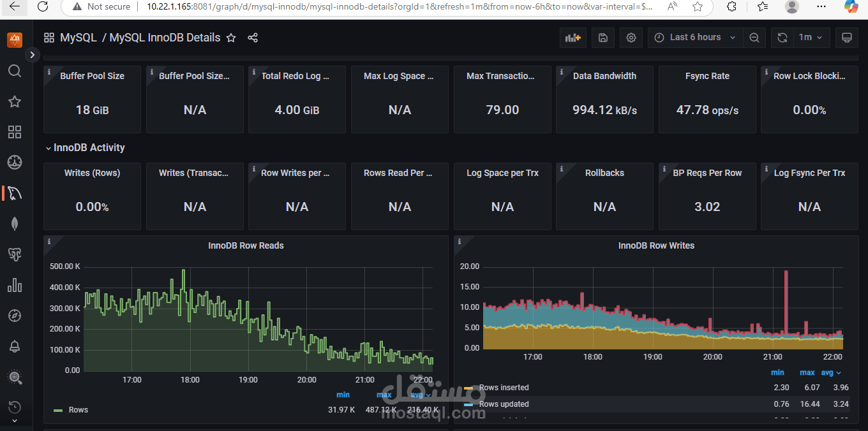Open the sidebar search icon
The image size is (868, 431).
tap(15, 71)
